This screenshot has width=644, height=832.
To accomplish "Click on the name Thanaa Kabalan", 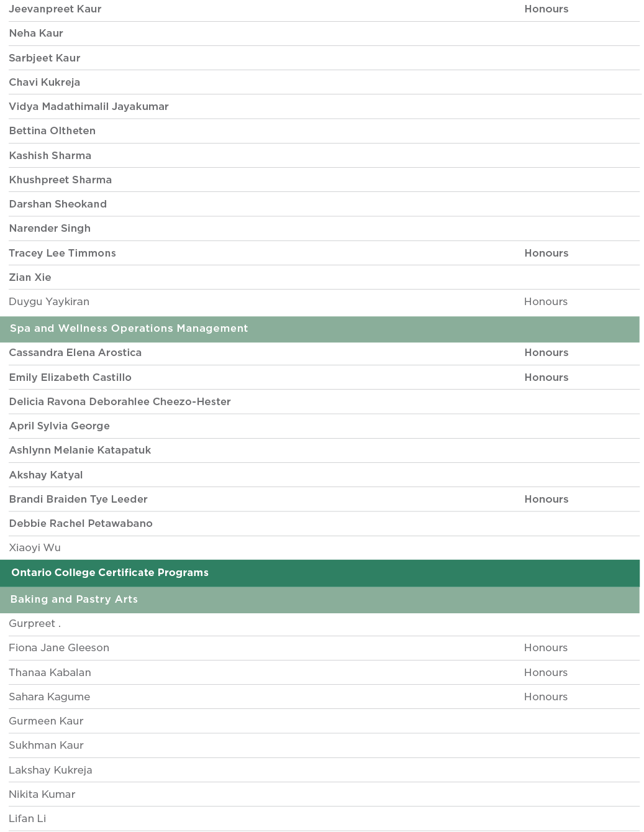I will [50, 673].
